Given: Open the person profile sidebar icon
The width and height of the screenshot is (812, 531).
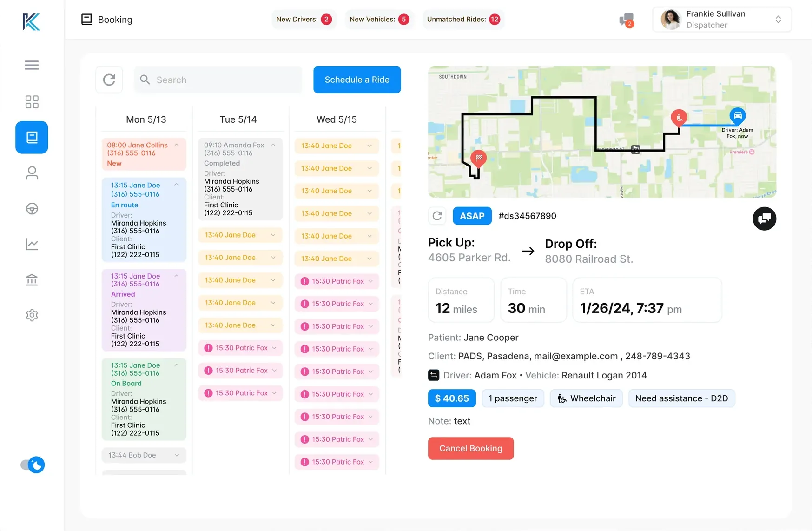Looking at the screenshot, I should pyautogui.click(x=32, y=173).
